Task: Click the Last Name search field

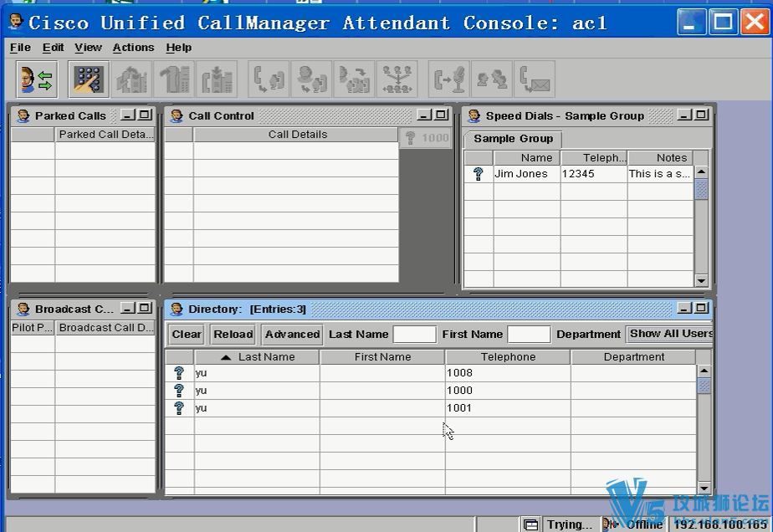Action: (415, 335)
